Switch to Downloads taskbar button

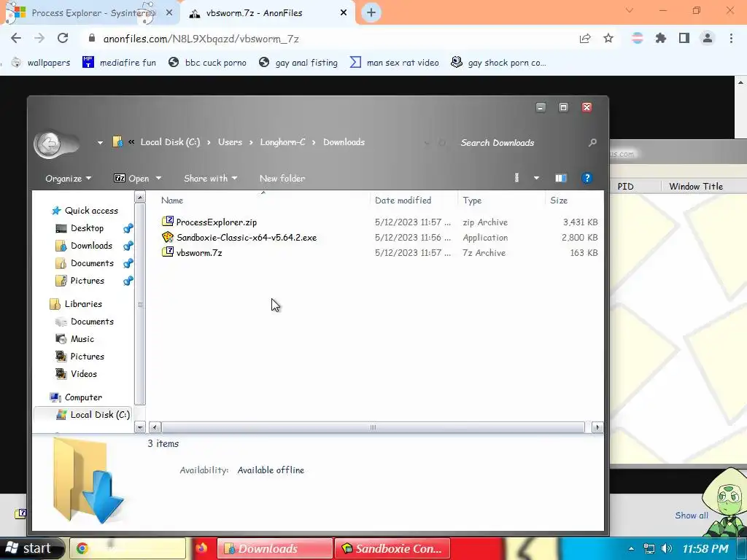coord(275,548)
